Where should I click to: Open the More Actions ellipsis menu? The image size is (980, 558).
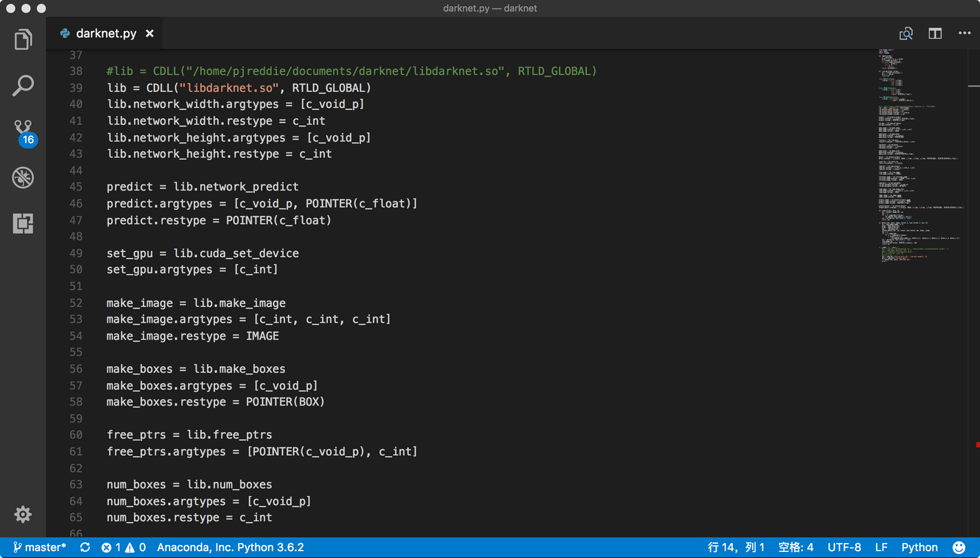964,33
